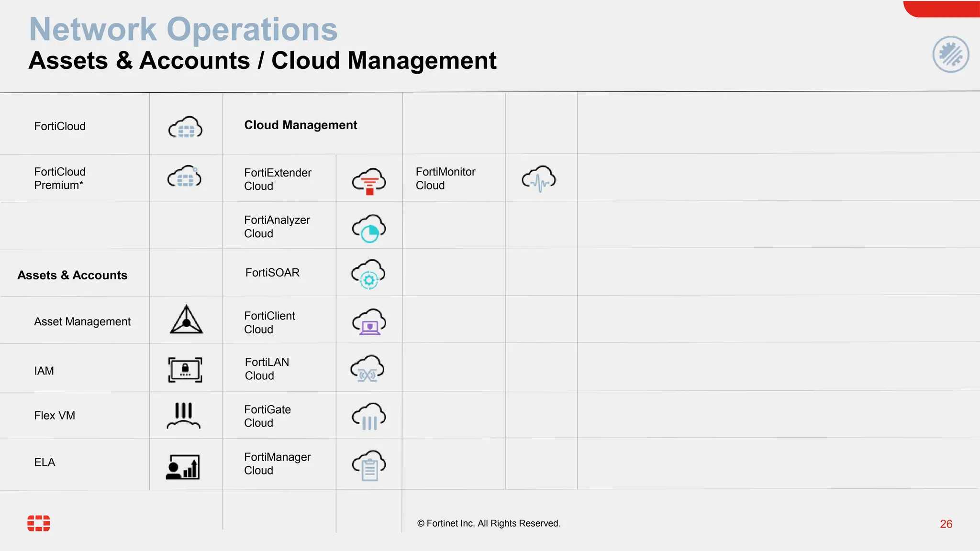980x551 pixels.
Task: Click the FortiSOAR gear cloud icon
Action: click(368, 274)
